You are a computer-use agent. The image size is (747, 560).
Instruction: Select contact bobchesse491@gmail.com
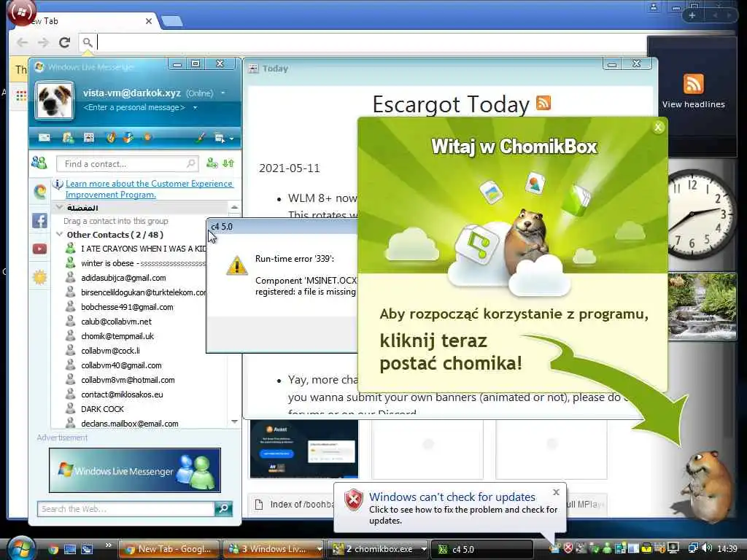tap(127, 307)
